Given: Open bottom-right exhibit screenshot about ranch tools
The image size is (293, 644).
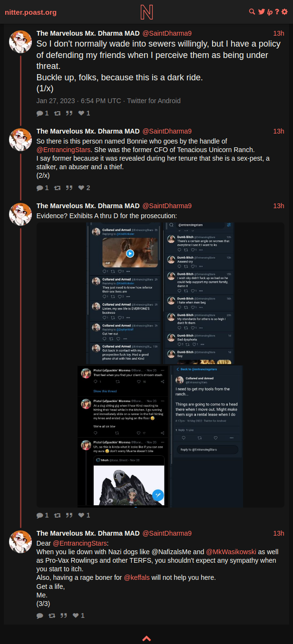Looking at the screenshot, I should [206, 437].
